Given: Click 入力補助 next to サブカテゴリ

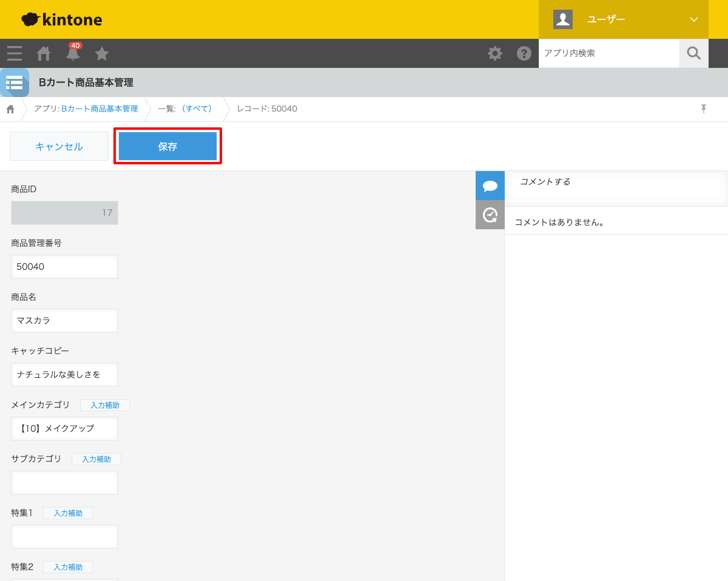Looking at the screenshot, I should point(96,459).
